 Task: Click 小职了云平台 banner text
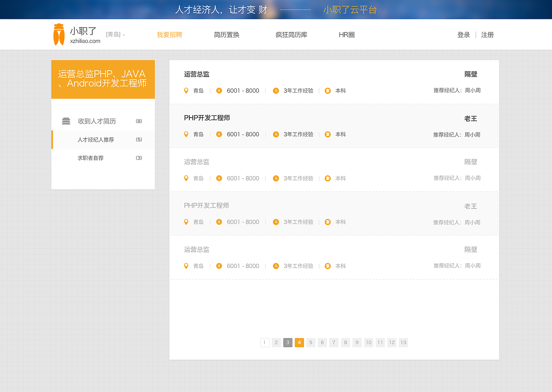point(350,9)
